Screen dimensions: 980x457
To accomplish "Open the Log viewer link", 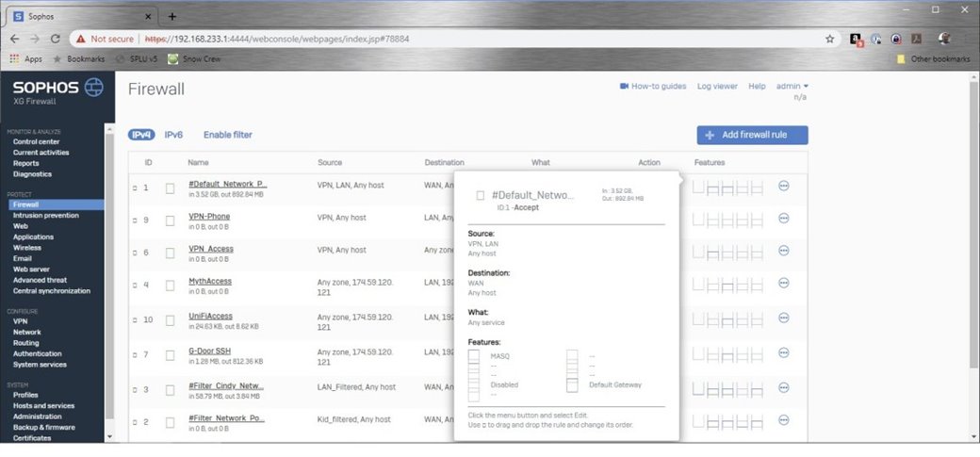I will (717, 87).
